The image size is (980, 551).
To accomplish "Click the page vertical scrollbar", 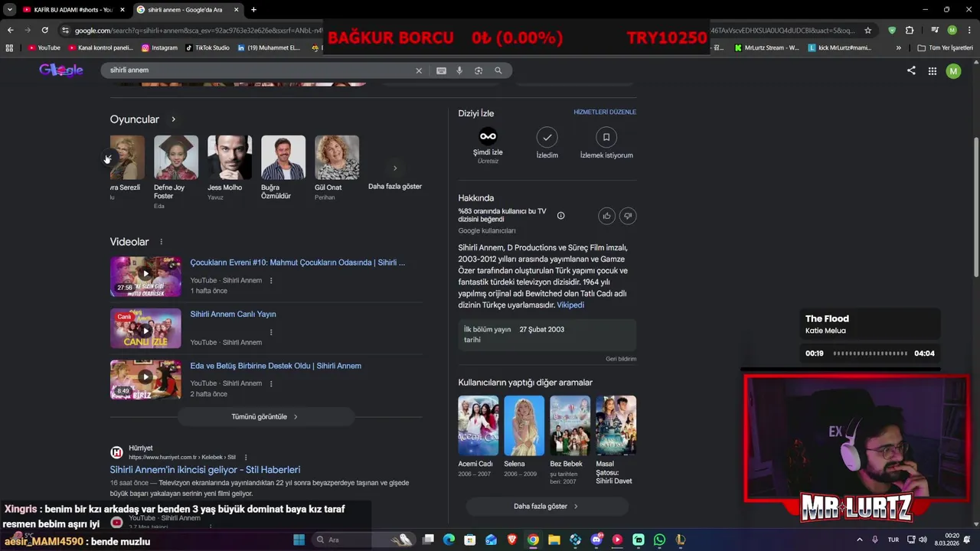I will (x=976, y=207).
